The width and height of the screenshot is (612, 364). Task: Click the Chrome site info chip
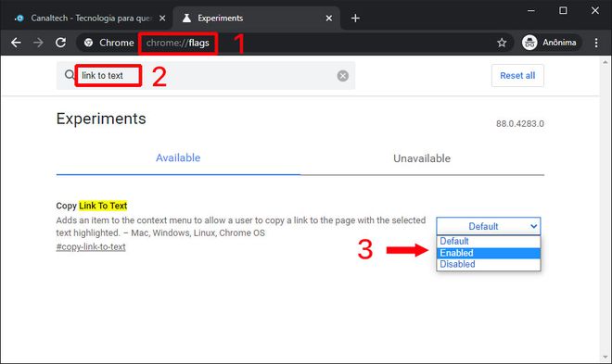[108, 43]
